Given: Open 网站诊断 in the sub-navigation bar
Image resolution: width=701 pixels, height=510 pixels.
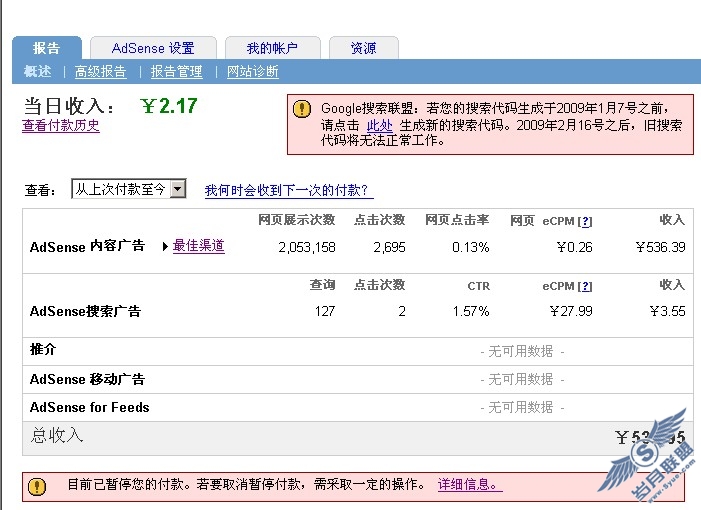Looking at the screenshot, I should (253, 71).
